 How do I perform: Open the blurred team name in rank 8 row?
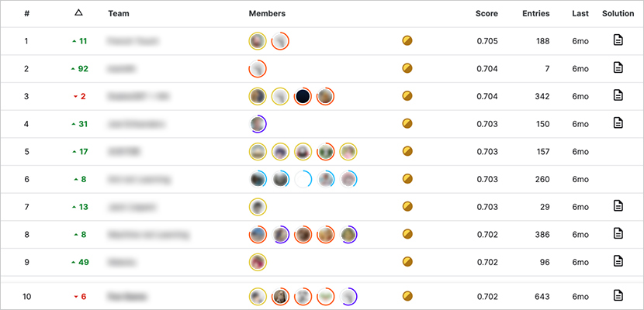[148, 235]
